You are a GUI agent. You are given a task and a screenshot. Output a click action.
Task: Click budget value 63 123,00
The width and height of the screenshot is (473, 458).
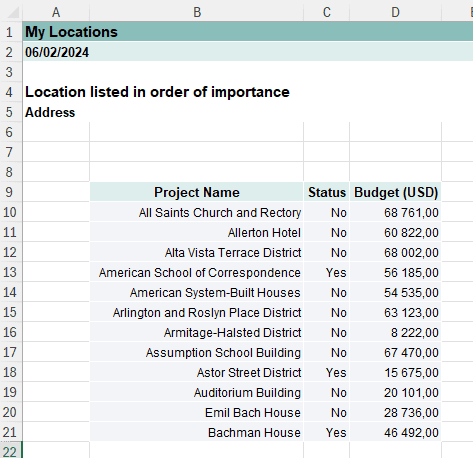[395, 312]
